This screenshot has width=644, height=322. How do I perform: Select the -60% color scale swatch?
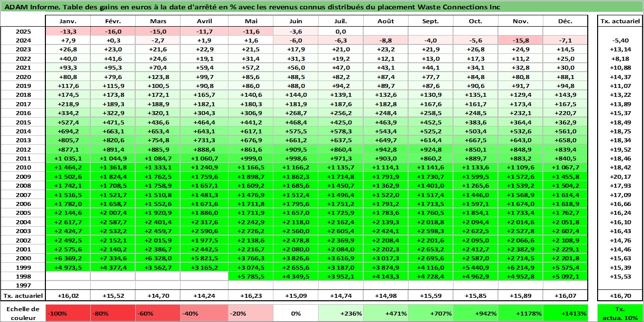[x=158, y=313]
